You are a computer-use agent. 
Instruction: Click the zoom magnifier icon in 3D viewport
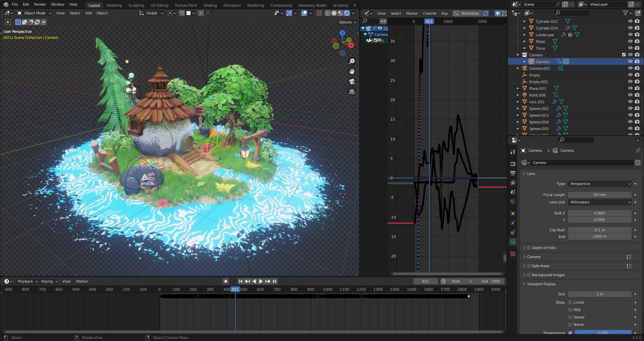pos(352,61)
